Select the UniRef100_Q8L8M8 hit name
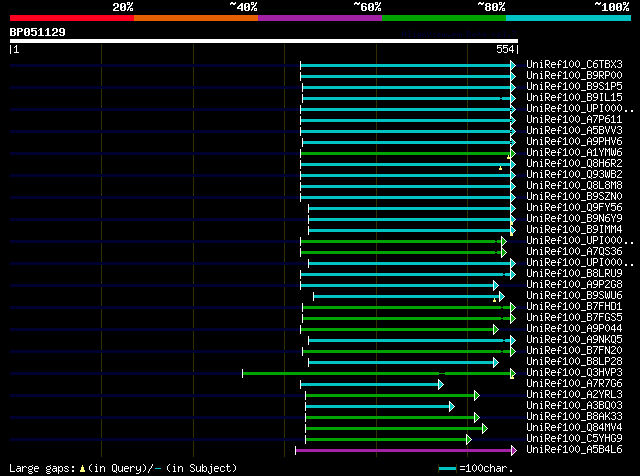Viewport: 640px width, 476px height. pyautogui.click(x=574, y=186)
